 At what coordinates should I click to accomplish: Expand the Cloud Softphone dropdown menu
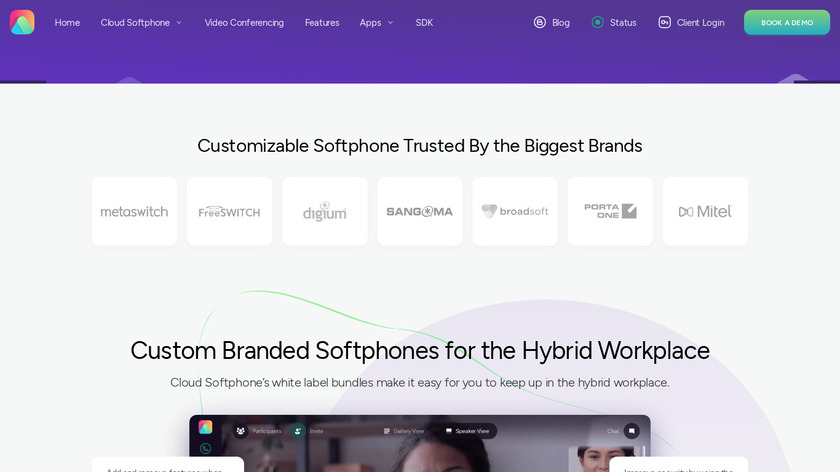click(x=141, y=23)
